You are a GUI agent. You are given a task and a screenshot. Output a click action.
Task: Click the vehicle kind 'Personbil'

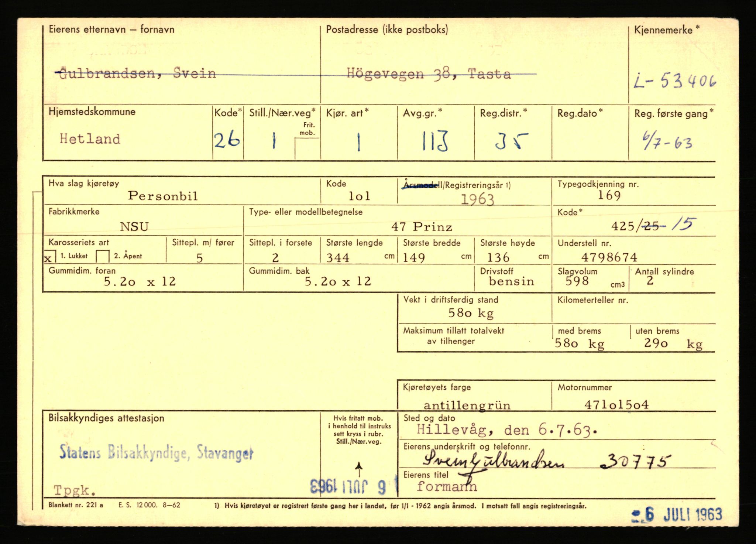163,196
